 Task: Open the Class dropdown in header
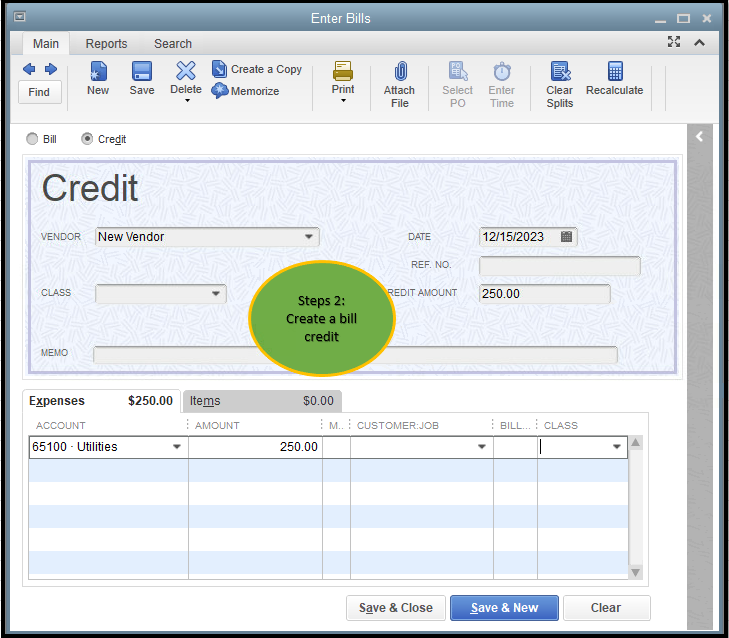[x=216, y=293]
